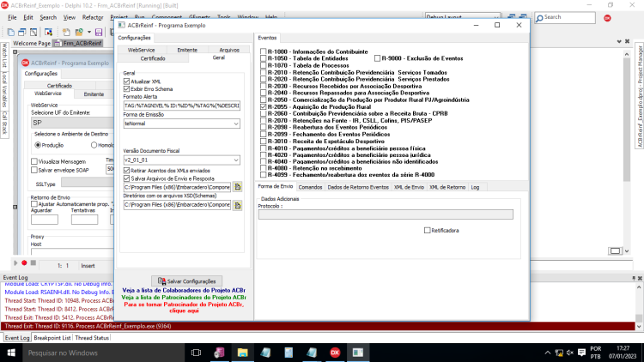Pin the Event Log panel
The width and height of the screenshot is (644, 362).
pyautogui.click(x=634, y=278)
